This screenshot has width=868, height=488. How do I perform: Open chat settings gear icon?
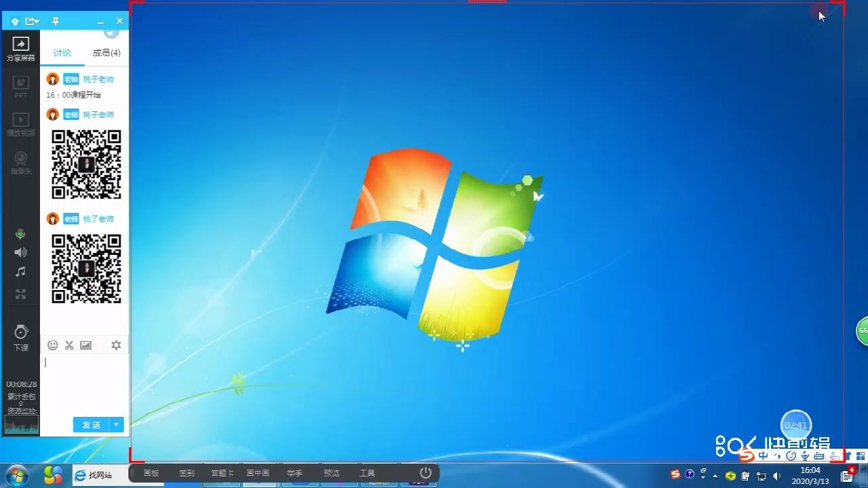(116, 345)
